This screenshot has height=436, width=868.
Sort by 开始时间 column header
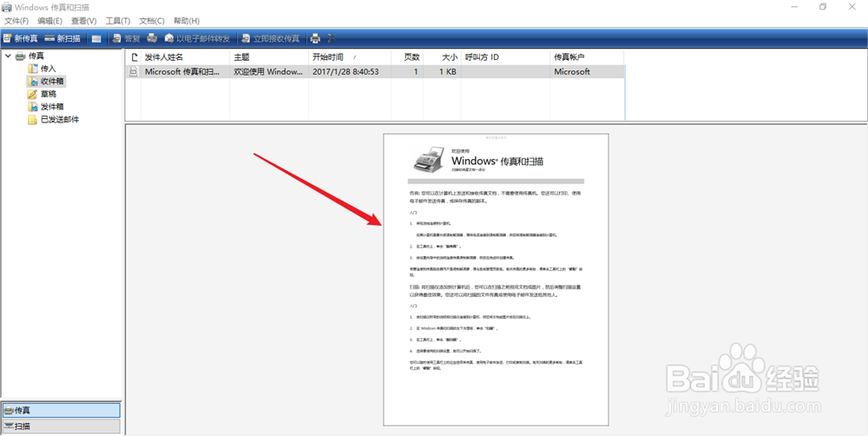[349, 57]
